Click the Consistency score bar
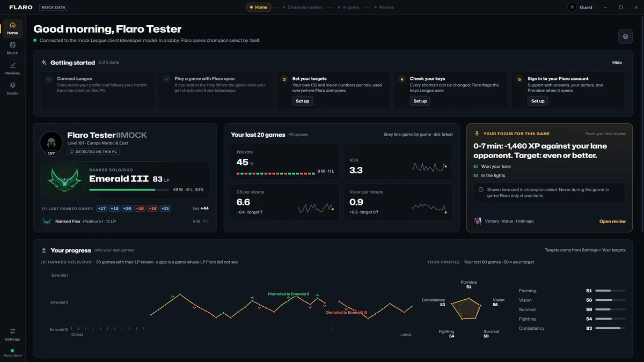The image size is (644, 362). 610,328
